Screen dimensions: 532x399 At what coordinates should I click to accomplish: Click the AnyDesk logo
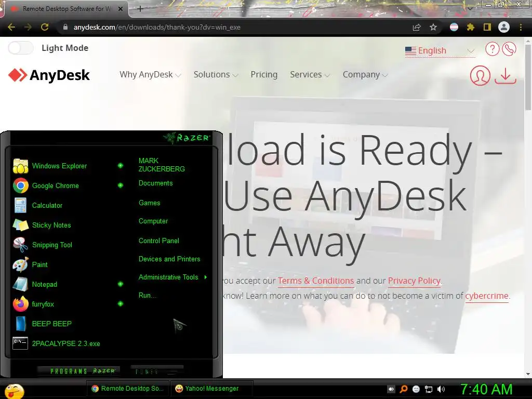pos(49,75)
